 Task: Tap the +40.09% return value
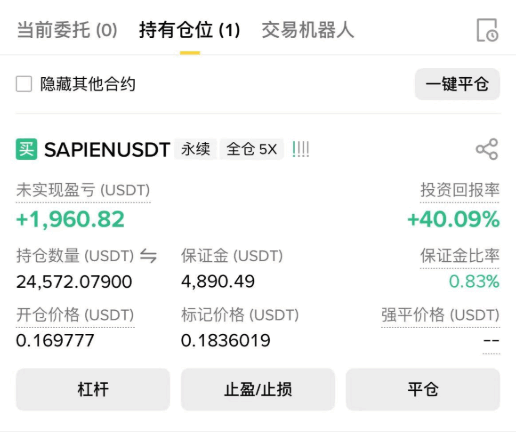453,219
